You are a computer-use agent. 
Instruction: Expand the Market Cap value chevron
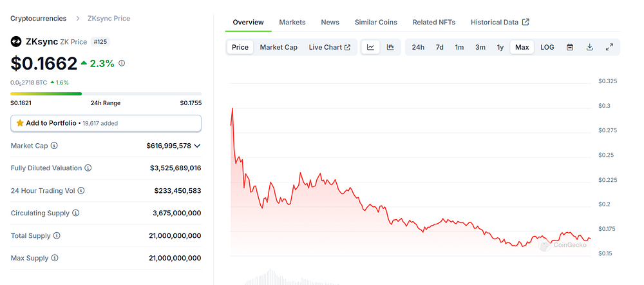click(197, 146)
